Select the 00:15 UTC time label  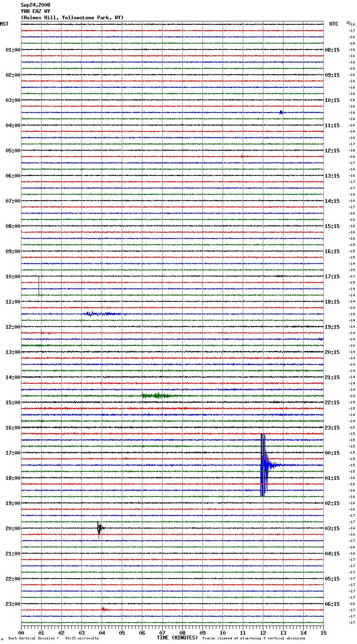coord(332,453)
